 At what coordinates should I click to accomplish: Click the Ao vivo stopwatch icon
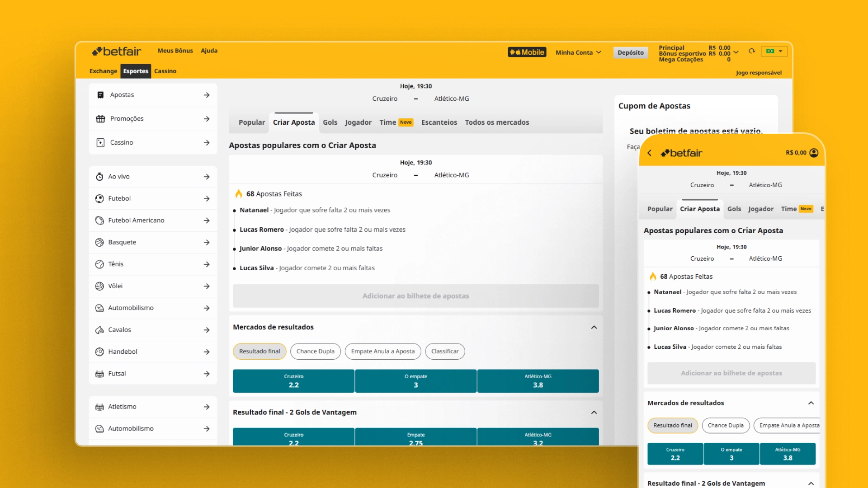[x=99, y=177]
